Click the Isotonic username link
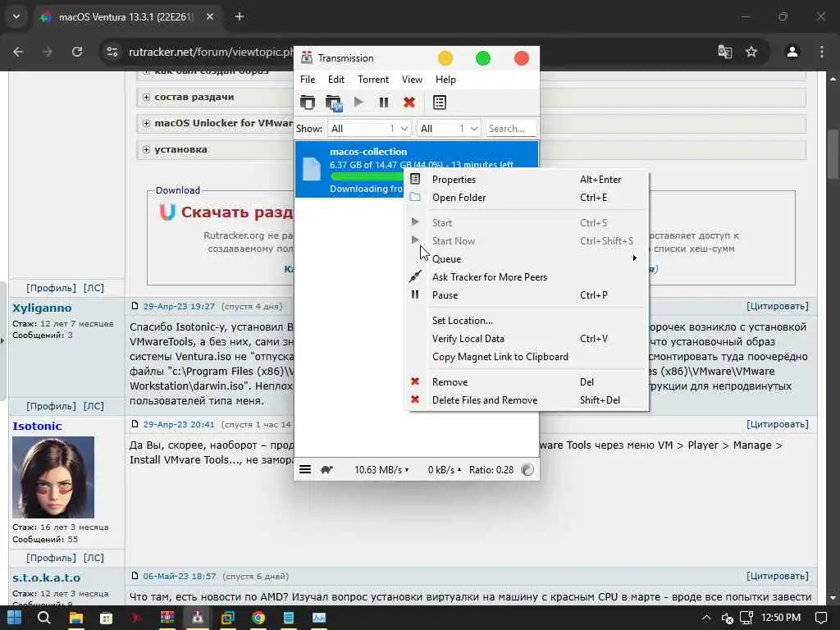 coord(37,426)
